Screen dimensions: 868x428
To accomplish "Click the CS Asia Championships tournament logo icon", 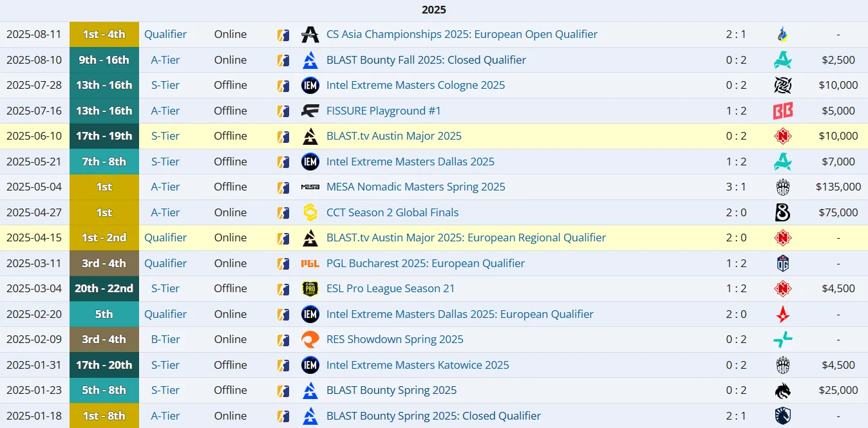I will click(310, 35).
